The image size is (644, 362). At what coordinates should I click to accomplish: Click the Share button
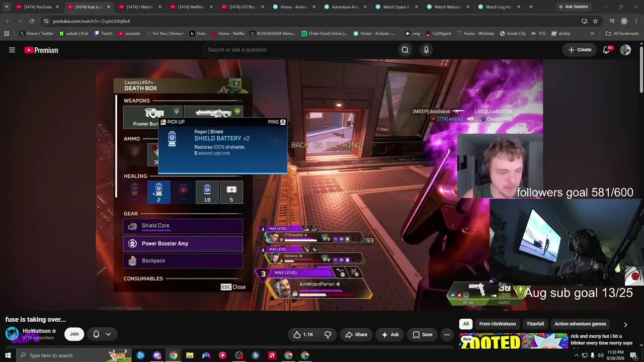coord(356,334)
